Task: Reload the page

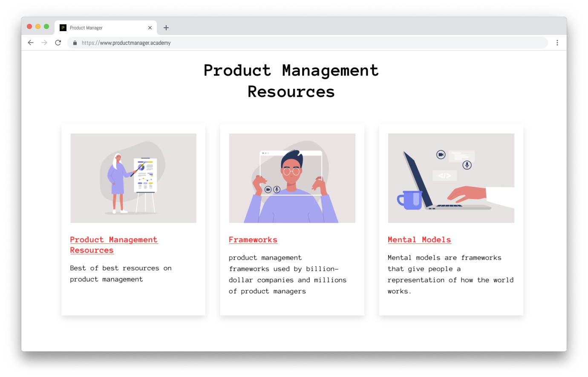Action: [x=58, y=43]
